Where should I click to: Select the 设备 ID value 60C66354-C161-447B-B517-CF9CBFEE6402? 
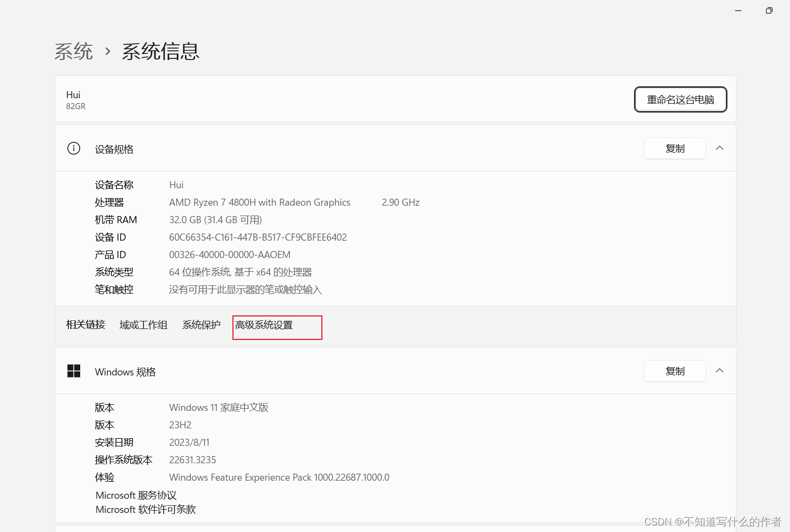[258, 237]
